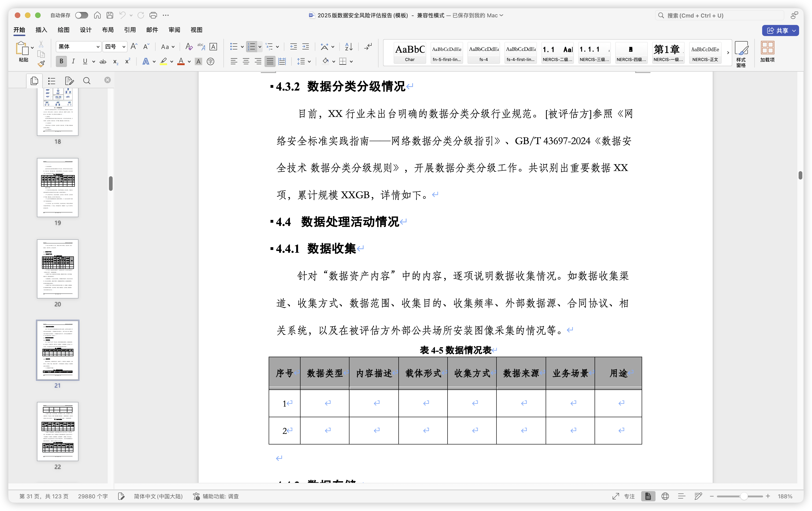
Task: Open accessibility checker via 辅助功能: 调查
Action: tap(216, 496)
